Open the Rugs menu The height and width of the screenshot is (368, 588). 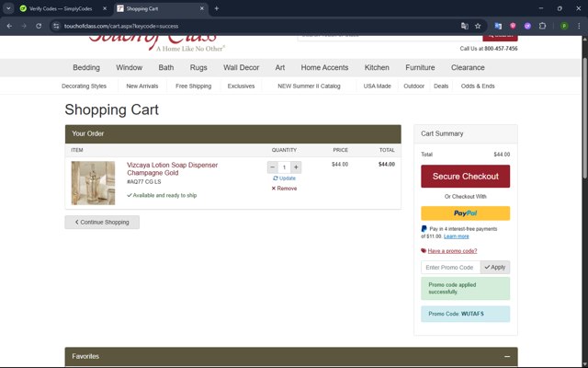click(198, 67)
